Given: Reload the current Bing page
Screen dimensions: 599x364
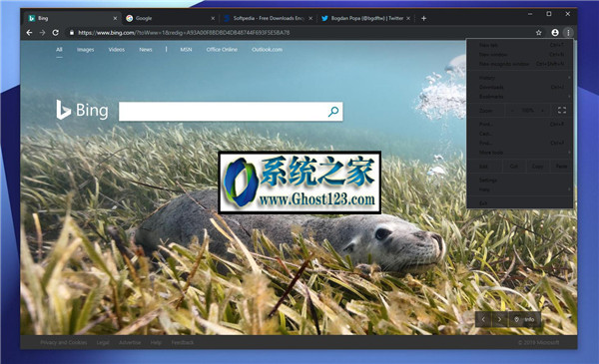Looking at the screenshot, I should 55,33.
